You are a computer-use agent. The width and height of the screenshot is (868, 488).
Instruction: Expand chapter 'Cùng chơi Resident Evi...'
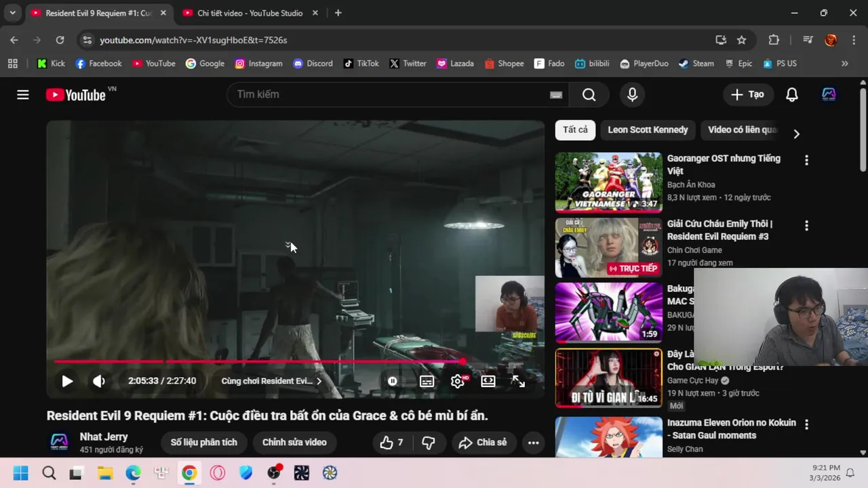point(271,381)
